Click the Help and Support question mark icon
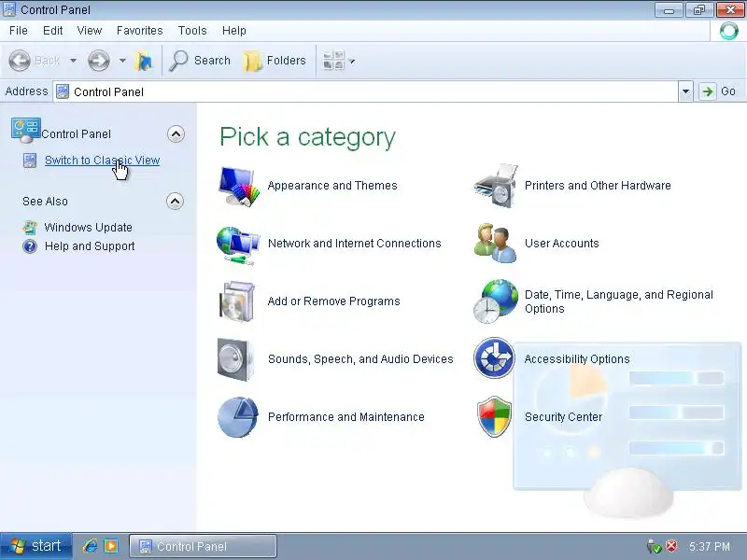 click(30, 246)
